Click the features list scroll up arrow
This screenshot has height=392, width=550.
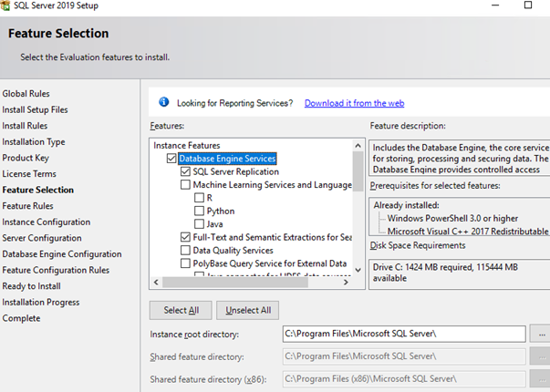click(x=358, y=146)
